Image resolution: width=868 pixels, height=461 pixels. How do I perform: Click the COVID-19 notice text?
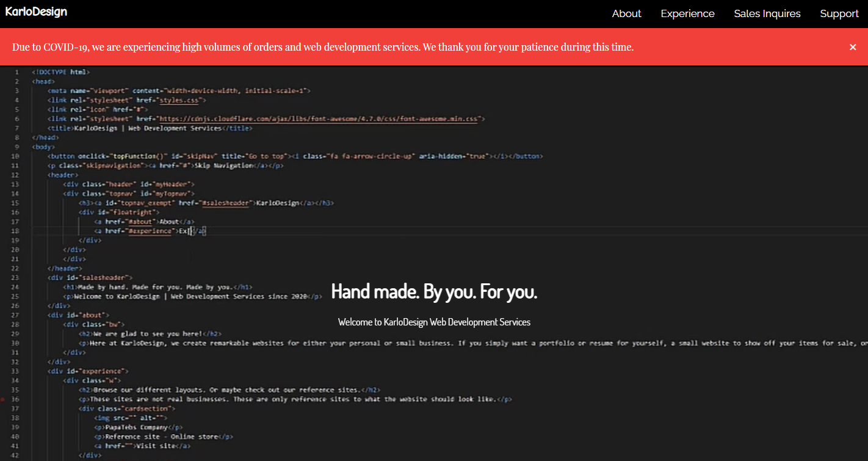pos(323,47)
